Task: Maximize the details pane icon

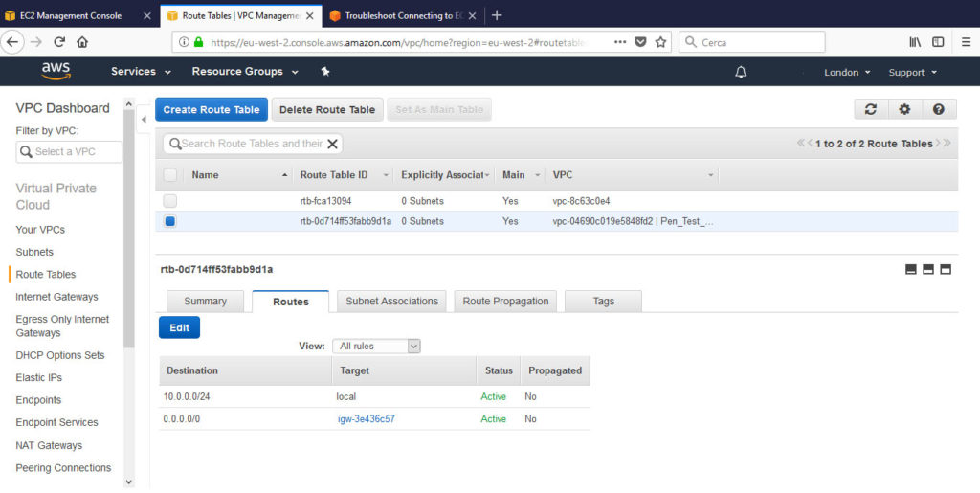Action: pos(946,269)
